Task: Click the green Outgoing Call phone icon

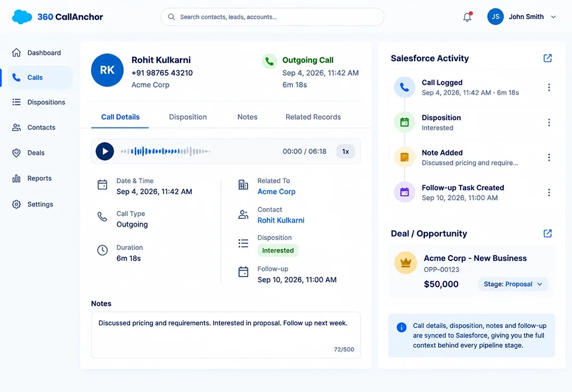Action: point(269,61)
